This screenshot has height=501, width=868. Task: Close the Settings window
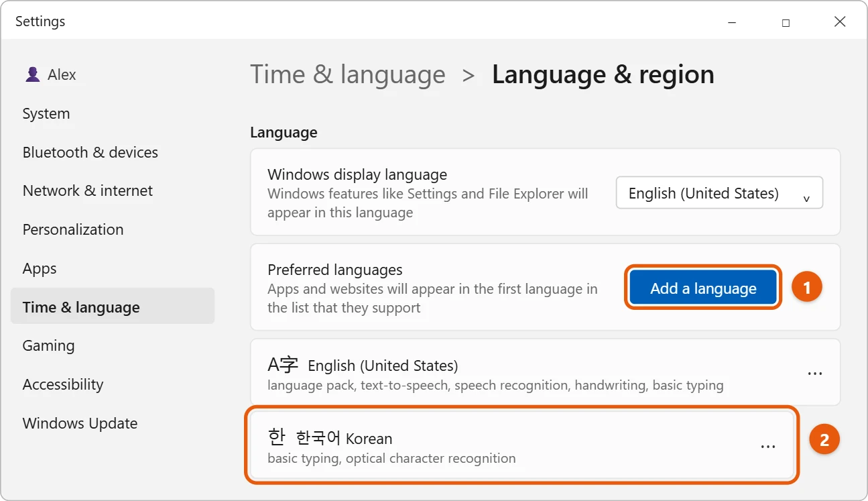pyautogui.click(x=840, y=22)
